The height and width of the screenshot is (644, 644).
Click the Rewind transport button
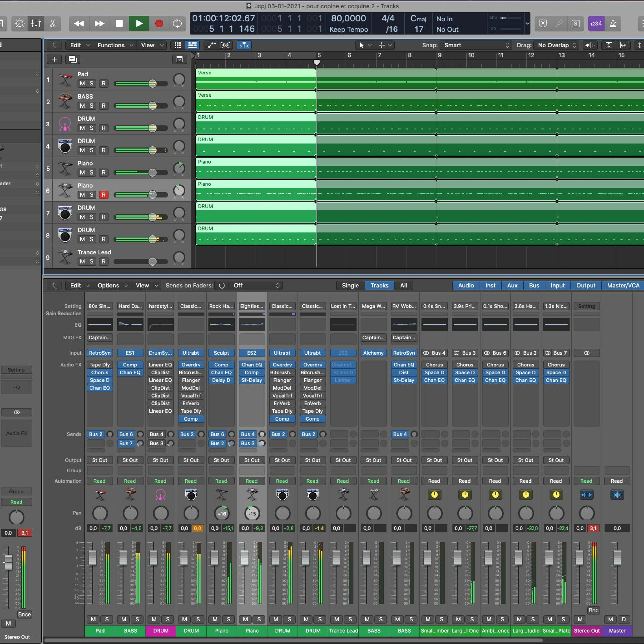79,23
